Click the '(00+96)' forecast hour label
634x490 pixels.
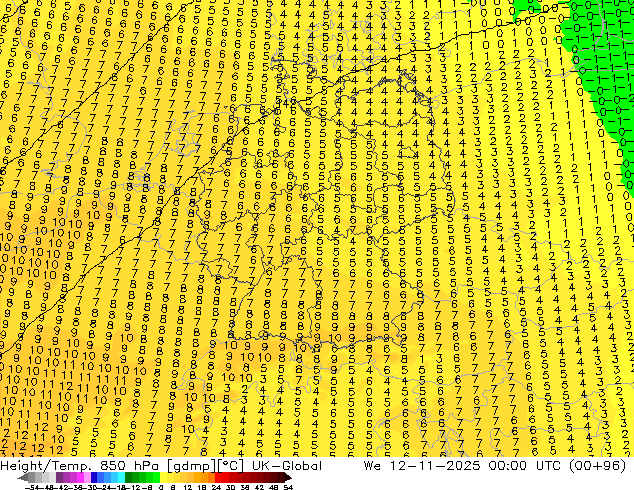pos(598,465)
